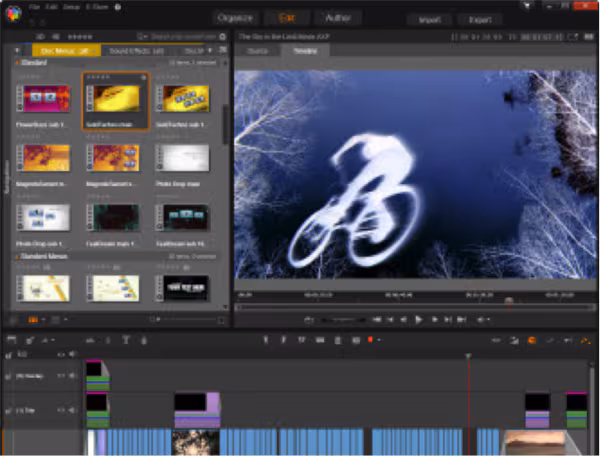Viewport: 600px width, 456px height.
Task: Click the far-right timeline toolbar icon
Action: (x=585, y=340)
